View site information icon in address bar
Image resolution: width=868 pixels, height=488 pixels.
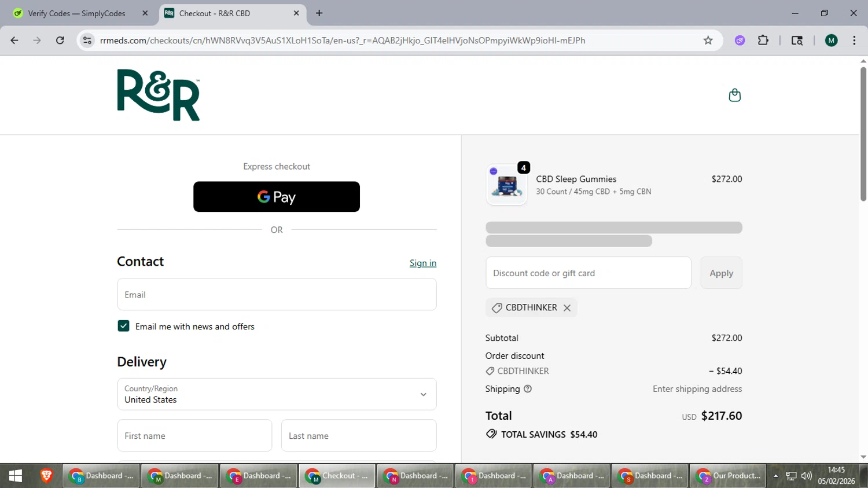click(87, 41)
